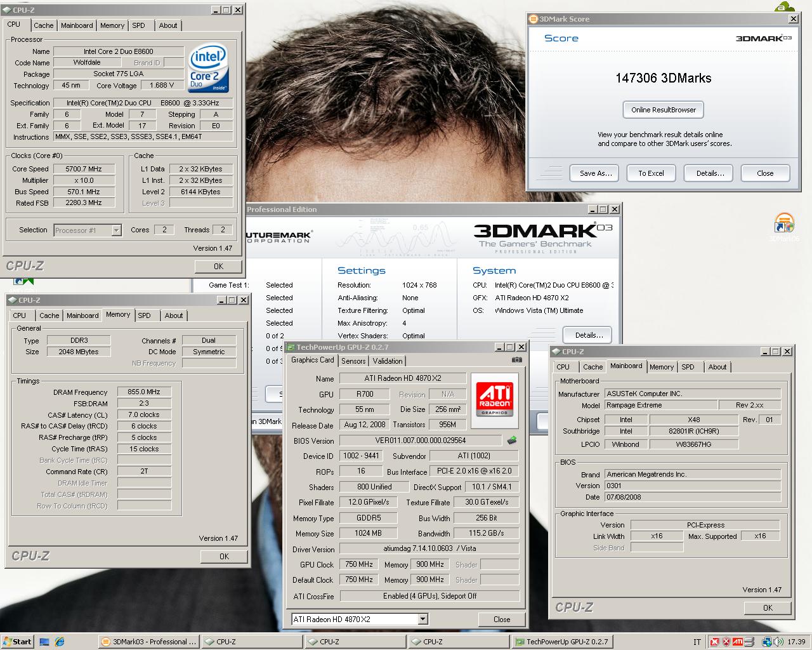Click the GPU Clock 750 MHz field

click(359, 564)
